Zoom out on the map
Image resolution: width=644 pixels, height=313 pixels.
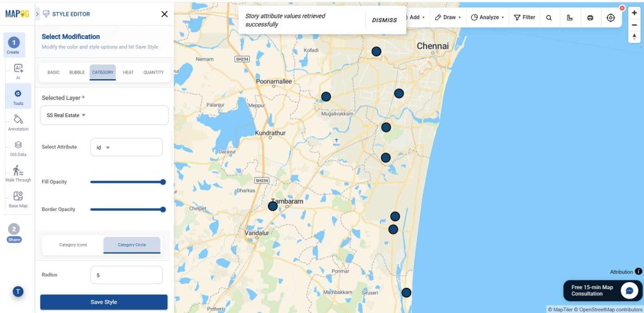(635, 25)
